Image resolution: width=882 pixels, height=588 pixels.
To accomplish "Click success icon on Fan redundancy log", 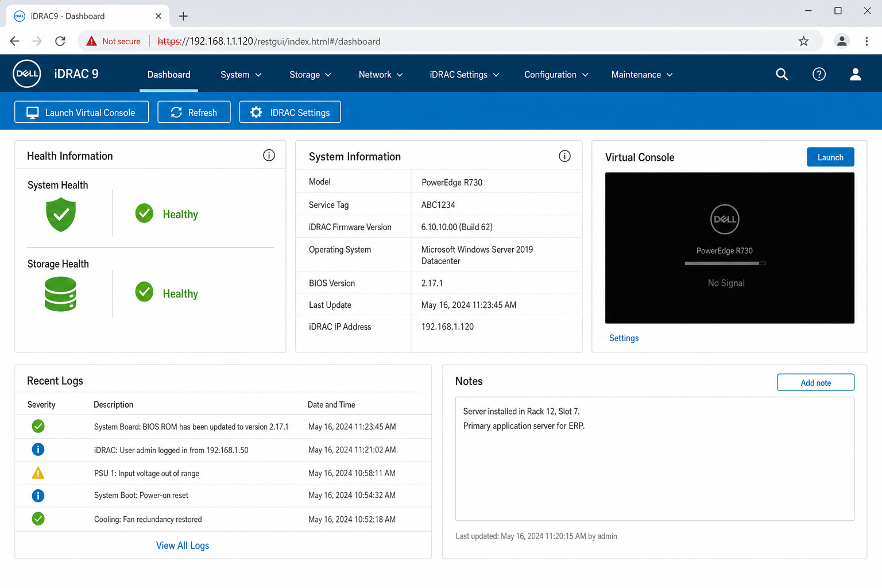I will pos(38,519).
